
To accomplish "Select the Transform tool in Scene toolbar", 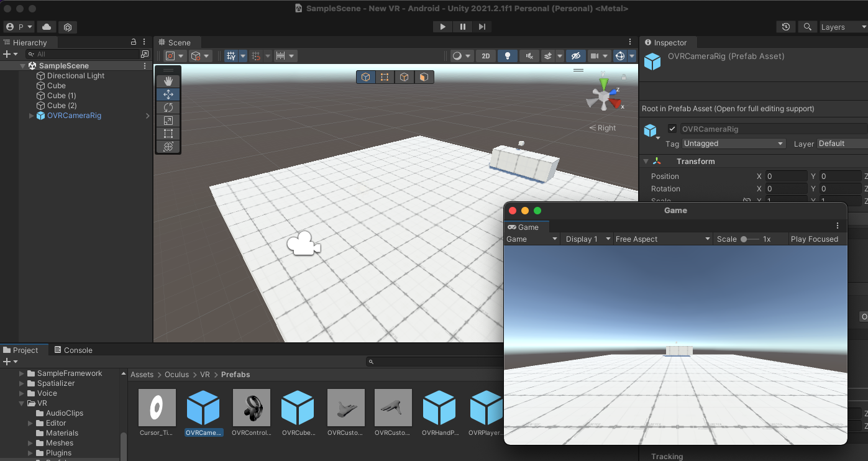I will (168, 147).
